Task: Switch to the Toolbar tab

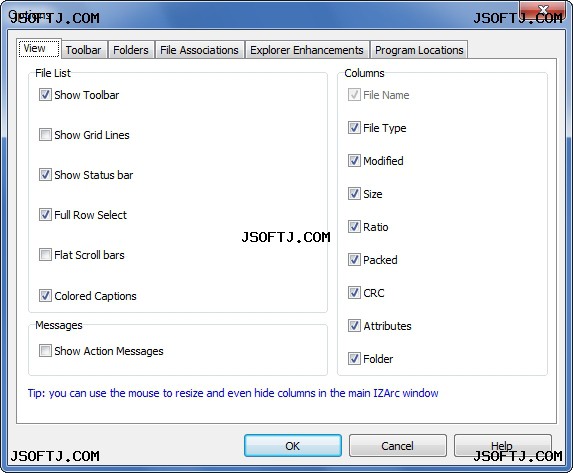Action: [84, 50]
